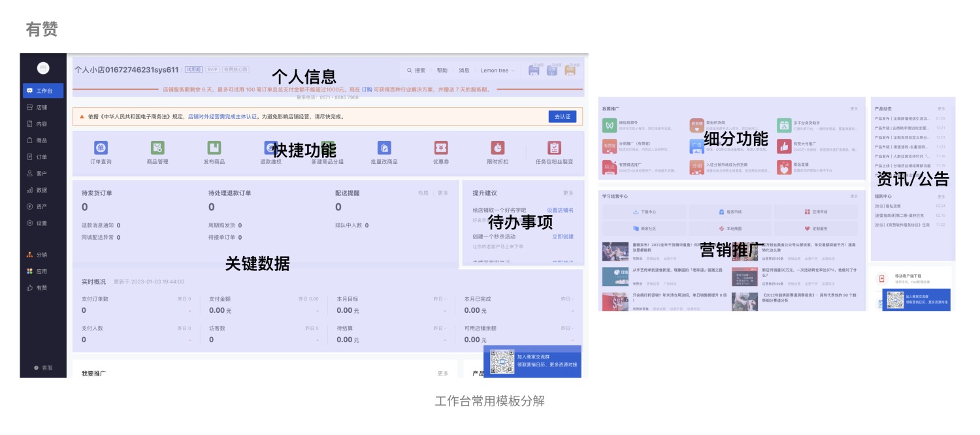The width and height of the screenshot is (980, 435).
Task: Click 更多 in the 学习经营中心 panel
Action: 854,196
